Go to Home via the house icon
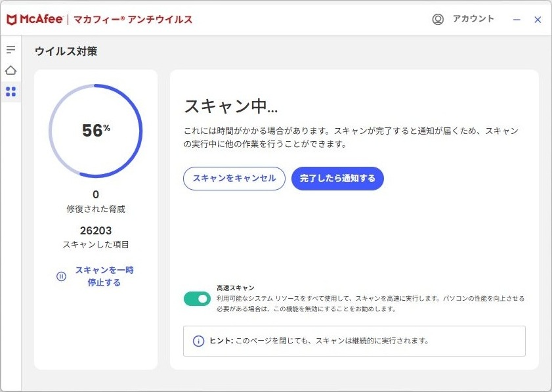The width and height of the screenshot is (552, 392). [11, 70]
